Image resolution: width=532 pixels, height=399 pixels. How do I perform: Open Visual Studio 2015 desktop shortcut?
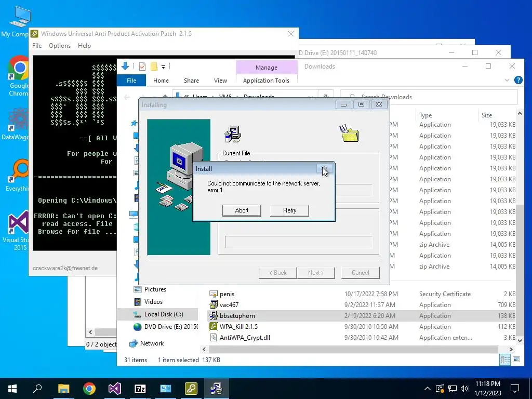(16, 231)
